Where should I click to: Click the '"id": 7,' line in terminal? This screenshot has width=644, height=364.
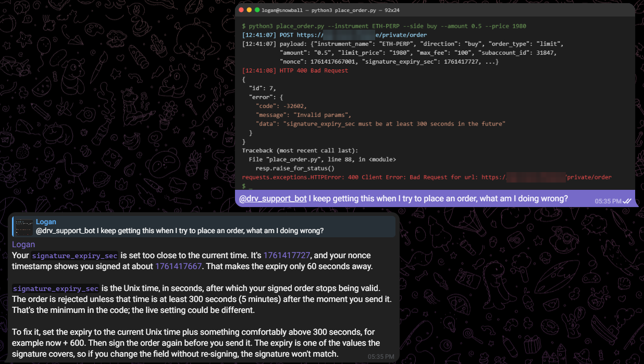pyautogui.click(x=262, y=88)
